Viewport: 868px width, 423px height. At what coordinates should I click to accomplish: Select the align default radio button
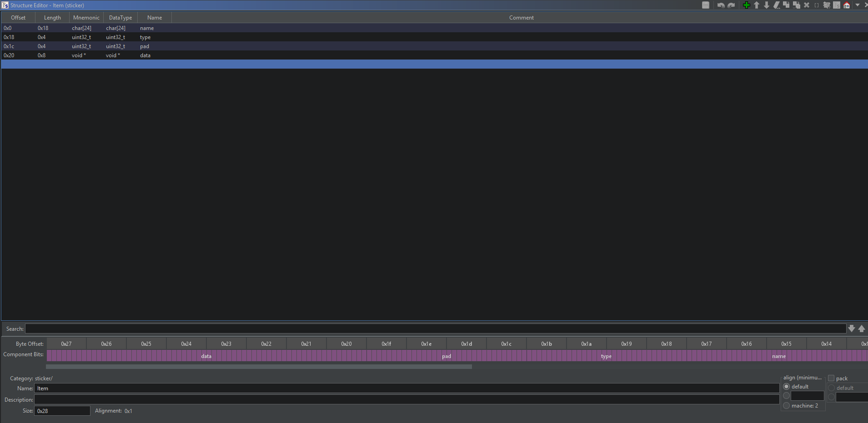[x=787, y=387]
